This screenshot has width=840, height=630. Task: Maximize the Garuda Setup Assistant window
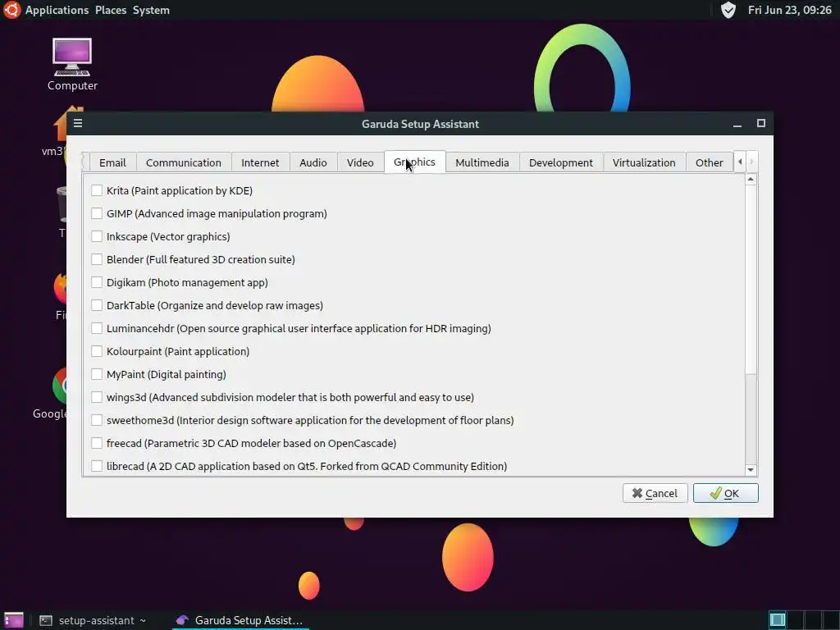(760, 123)
